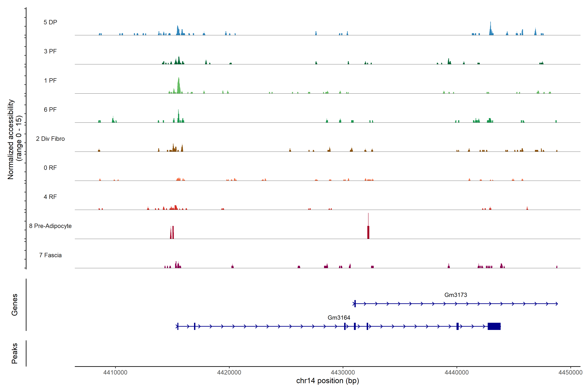Click the tall light-green 1 PF peak
Image resolution: width=588 pixels, height=392 pixels.
(x=179, y=86)
